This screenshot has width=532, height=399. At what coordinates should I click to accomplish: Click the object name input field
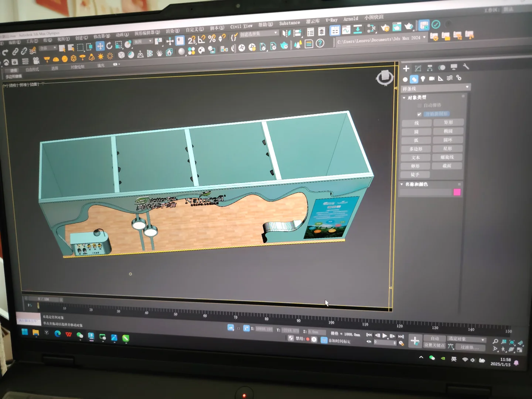(426, 192)
